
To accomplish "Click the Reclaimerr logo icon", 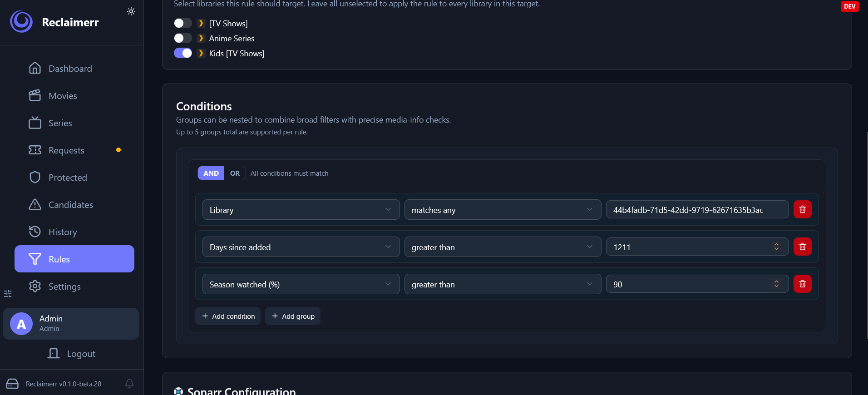I will (21, 22).
